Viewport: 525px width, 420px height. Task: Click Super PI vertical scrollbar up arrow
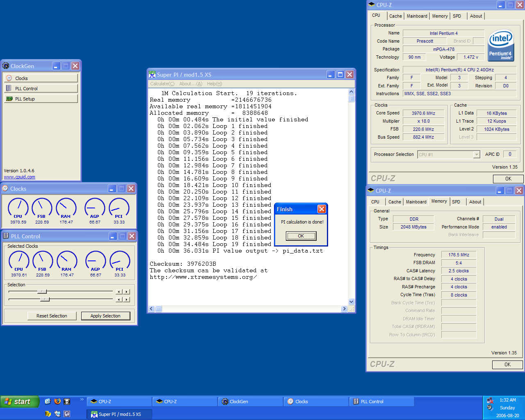click(x=351, y=92)
